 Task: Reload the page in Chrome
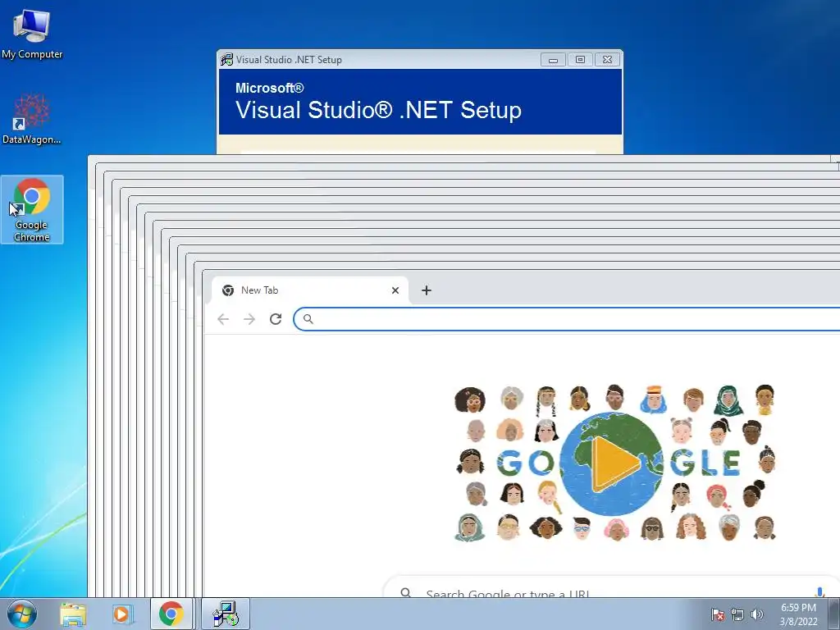pyautogui.click(x=276, y=319)
